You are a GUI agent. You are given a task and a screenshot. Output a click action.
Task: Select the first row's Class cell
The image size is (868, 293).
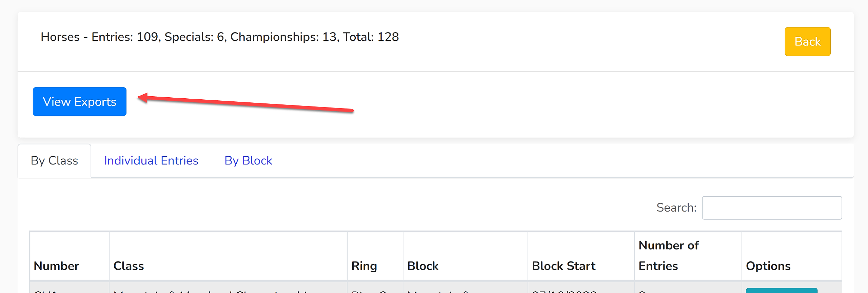228,289
